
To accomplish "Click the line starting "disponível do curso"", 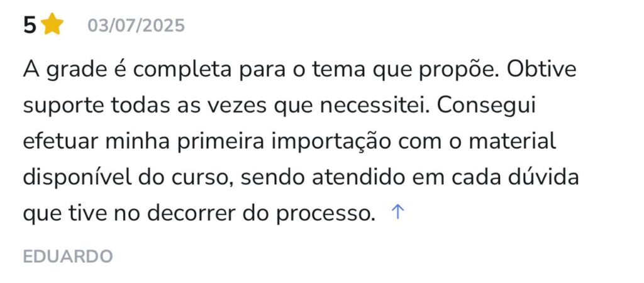I will (x=301, y=177).
